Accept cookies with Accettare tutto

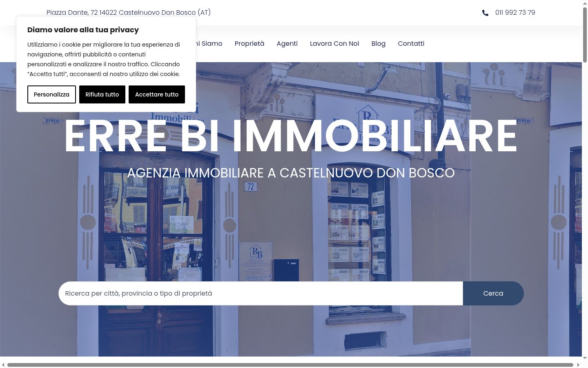click(157, 94)
